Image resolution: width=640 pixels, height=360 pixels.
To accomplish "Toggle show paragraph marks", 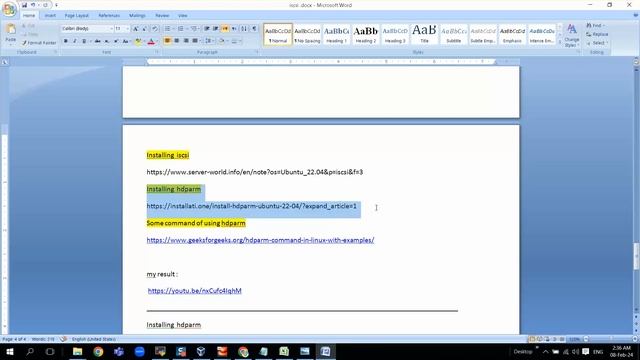I will 254,29.
